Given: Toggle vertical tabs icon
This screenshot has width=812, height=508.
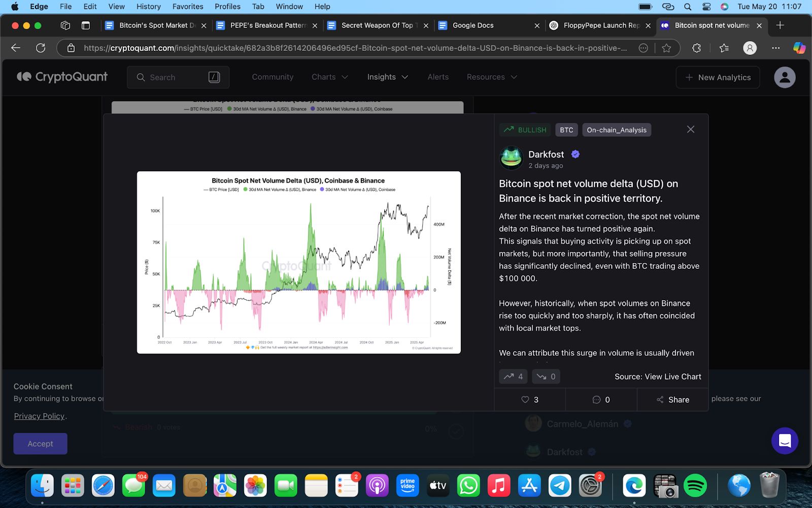Looking at the screenshot, I should coord(86,25).
